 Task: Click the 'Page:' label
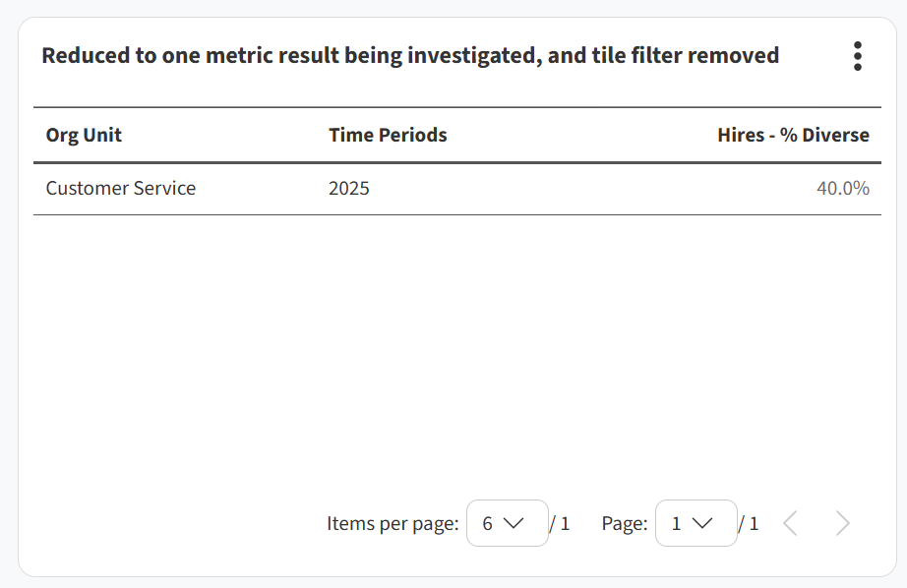624,524
